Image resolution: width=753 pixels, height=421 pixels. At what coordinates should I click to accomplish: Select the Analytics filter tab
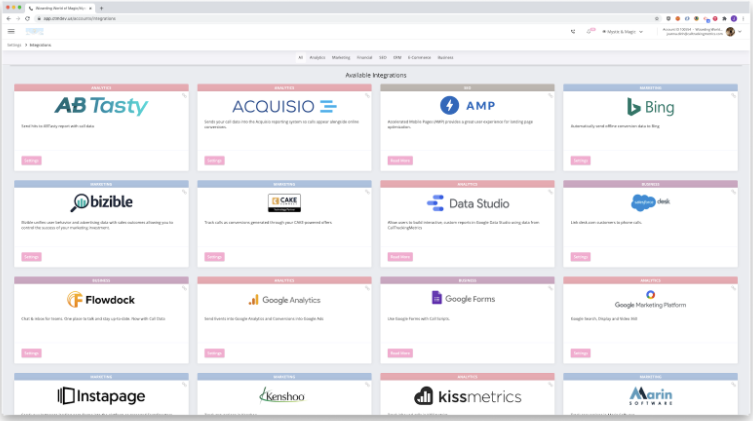(x=317, y=58)
